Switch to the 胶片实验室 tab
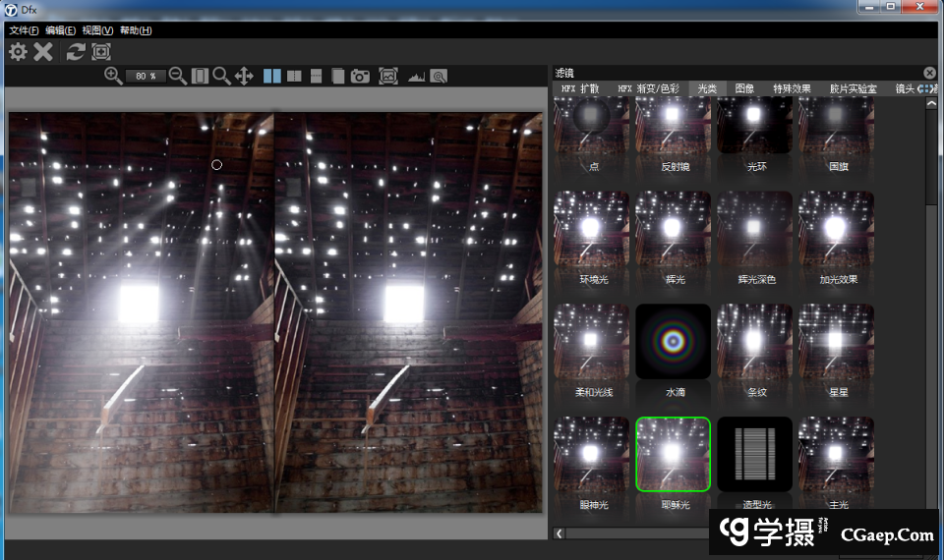The height and width of the screenshot is (560, 944). (x=853, y=88)
